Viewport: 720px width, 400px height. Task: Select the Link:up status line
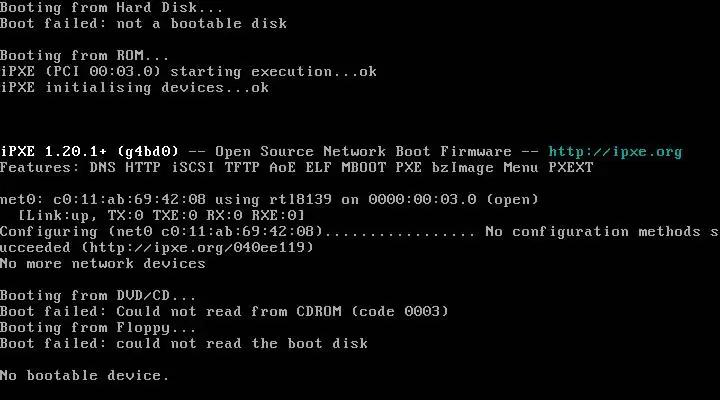coord(161,216)
